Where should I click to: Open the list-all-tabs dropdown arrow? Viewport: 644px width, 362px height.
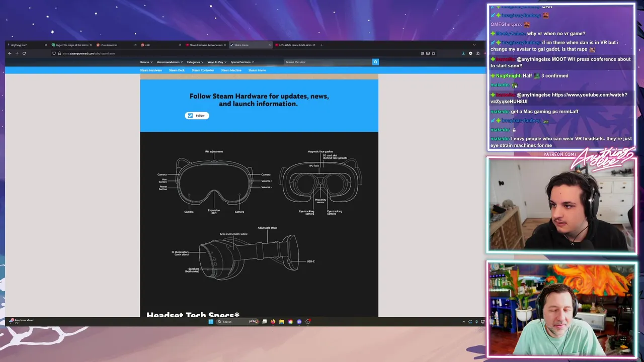point(474,45)
